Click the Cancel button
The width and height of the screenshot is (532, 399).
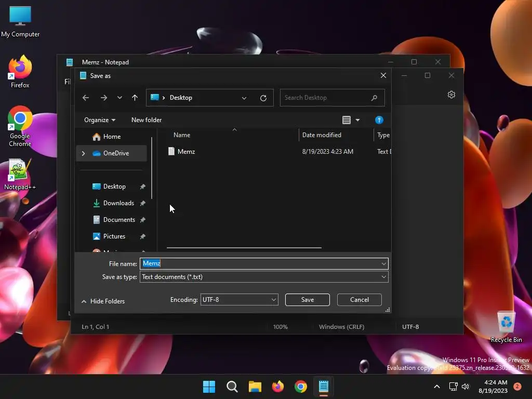point(360,300)
